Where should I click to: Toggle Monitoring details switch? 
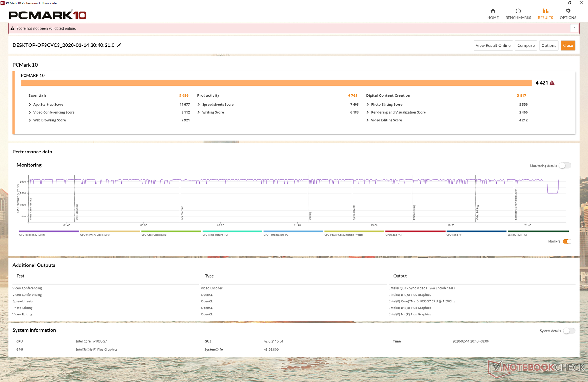(x=565, y=166)
